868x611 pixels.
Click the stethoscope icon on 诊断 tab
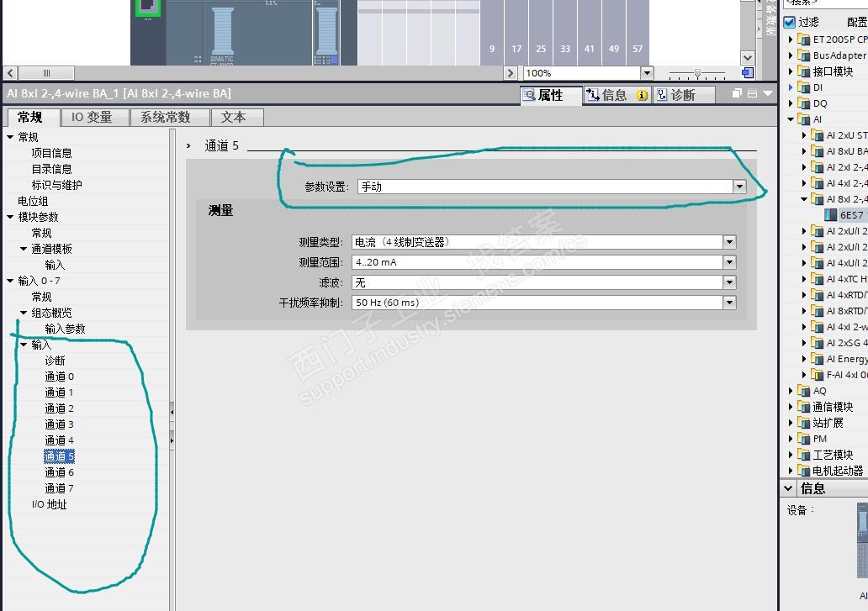point(662,95)
